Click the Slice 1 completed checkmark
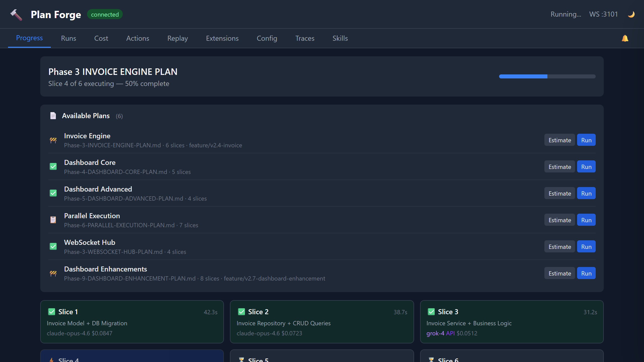Image resolution: width=644 pixels, height=362 pixels. [52, 312]
